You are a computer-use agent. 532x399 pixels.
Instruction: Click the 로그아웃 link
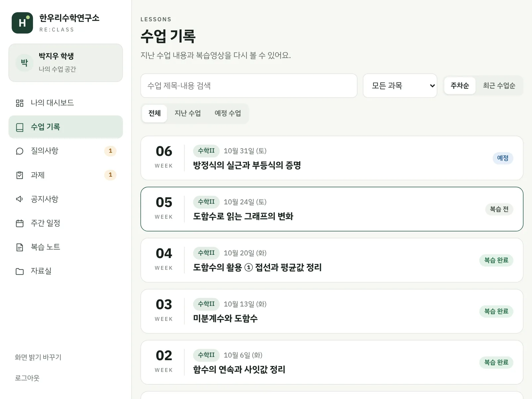tap(27, 378)
